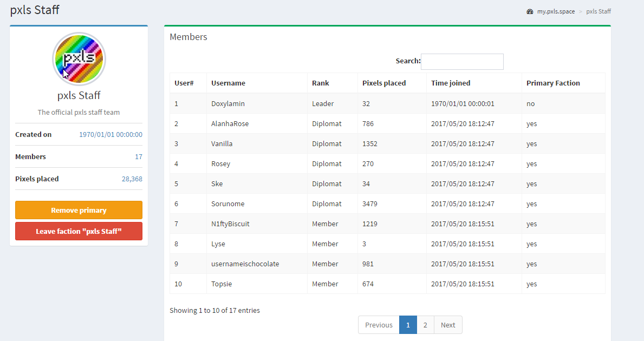Leave the pxls Staff faction
Image resolution: width=644 pixels, height=341 pixels.
point(79,231)
